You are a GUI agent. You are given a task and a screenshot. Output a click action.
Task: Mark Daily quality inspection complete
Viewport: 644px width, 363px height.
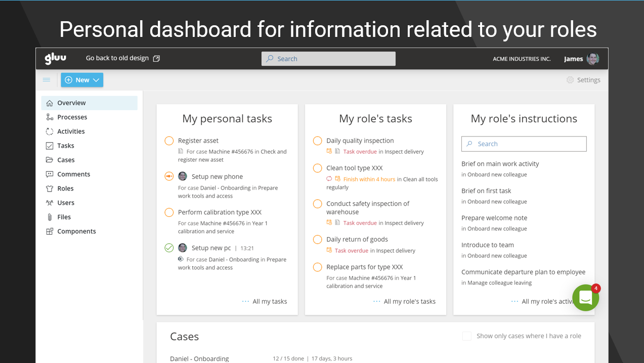pos(318,141)
